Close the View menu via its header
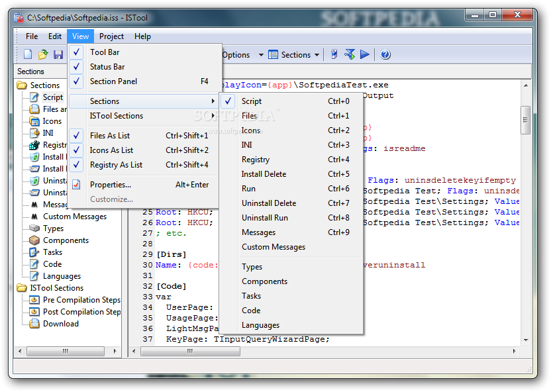The width and height of the screenshot is (551, 392). (x=81, y=36)
